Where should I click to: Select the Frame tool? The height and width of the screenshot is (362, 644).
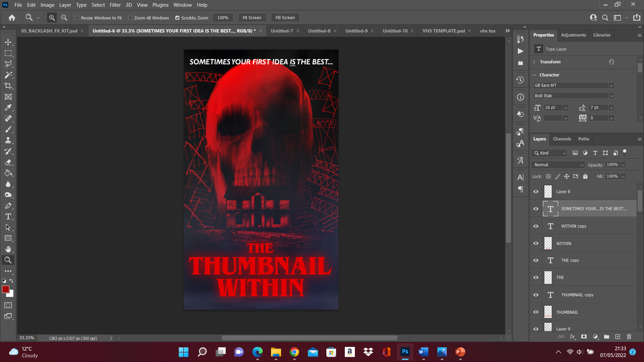(x=8, y=97)
